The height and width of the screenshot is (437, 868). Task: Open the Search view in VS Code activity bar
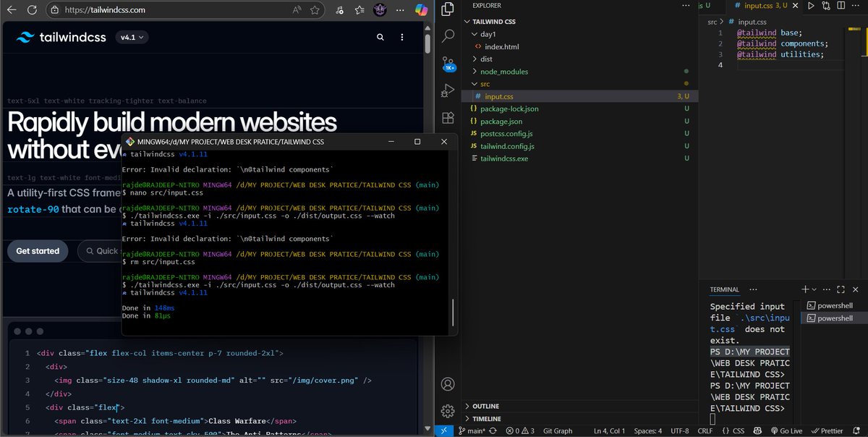(448, 35)
